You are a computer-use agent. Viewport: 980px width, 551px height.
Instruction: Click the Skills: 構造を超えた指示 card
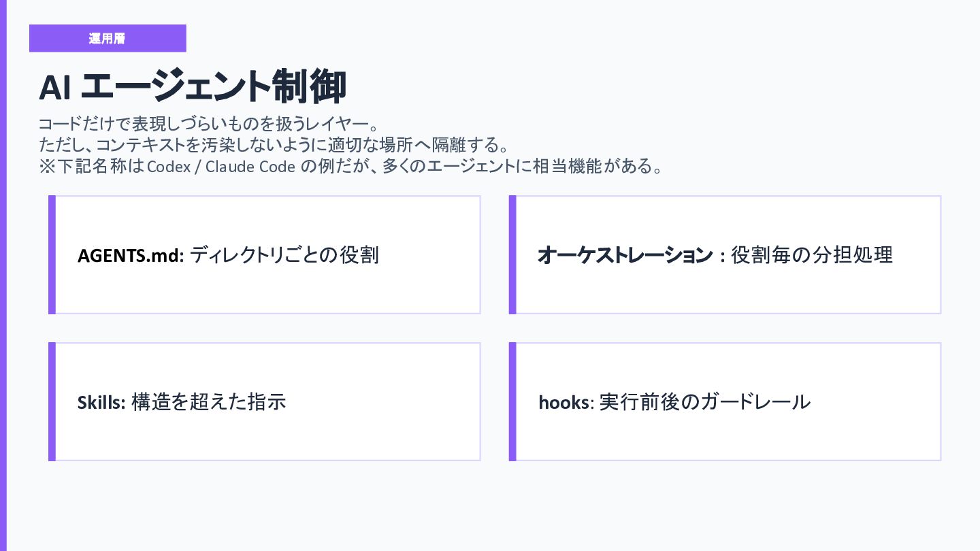click(265, 401)
